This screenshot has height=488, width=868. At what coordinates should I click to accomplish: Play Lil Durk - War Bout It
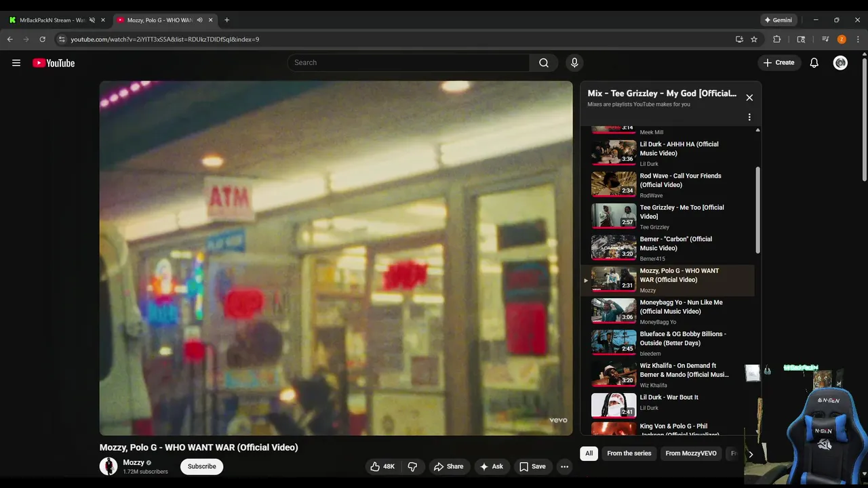point(667,405)
